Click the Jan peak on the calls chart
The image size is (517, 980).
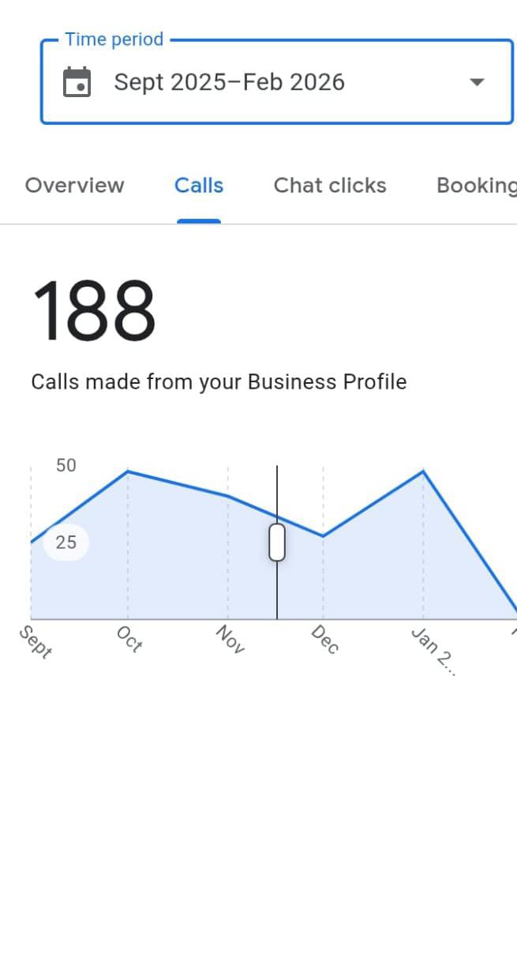coord(423,471)
